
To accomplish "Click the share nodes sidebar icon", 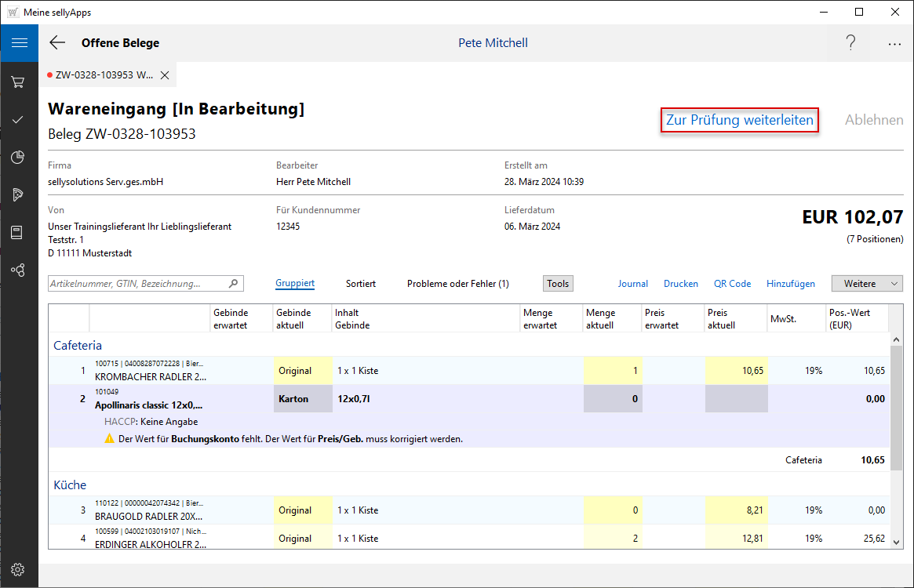I will (x=19, y=270).
